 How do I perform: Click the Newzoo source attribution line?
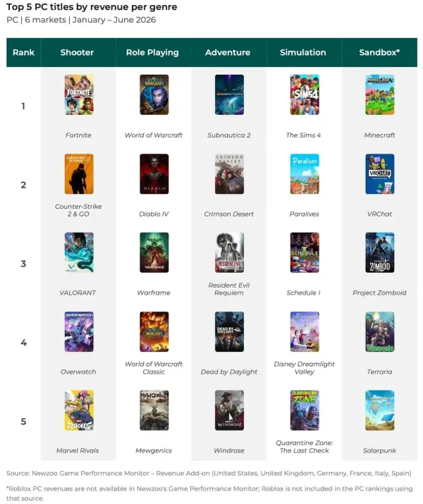click(x=209, y=473)
